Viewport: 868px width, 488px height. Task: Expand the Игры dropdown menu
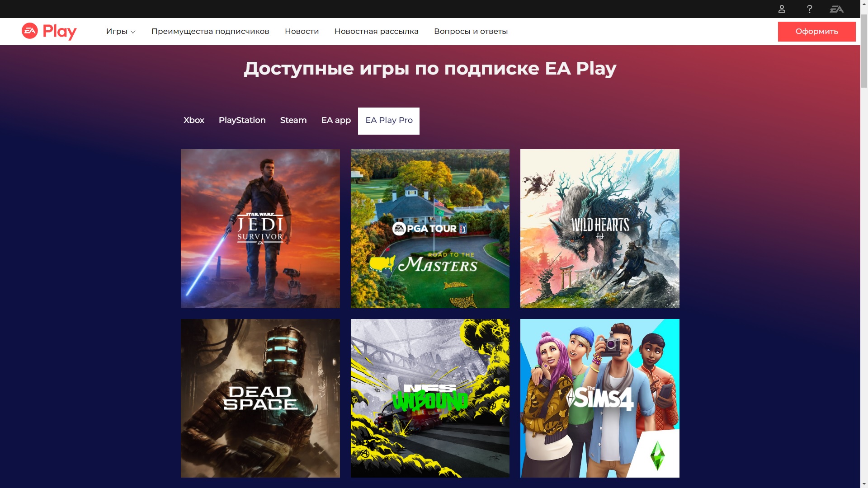pos(120,31)
